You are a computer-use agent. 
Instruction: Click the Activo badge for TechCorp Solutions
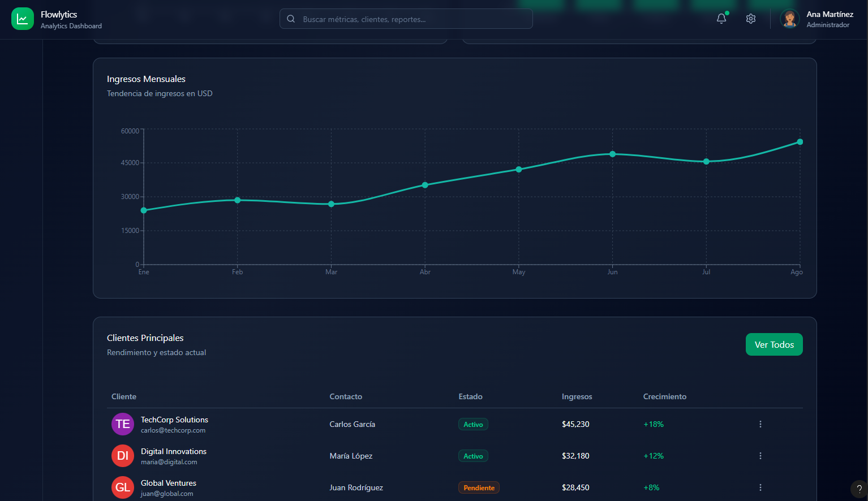[x=473, y=424]
